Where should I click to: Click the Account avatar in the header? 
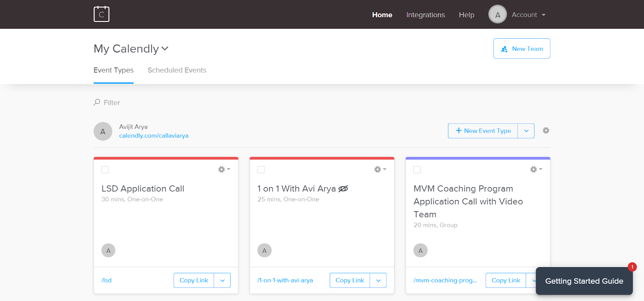pyautogui.click(x=497, y=14)
